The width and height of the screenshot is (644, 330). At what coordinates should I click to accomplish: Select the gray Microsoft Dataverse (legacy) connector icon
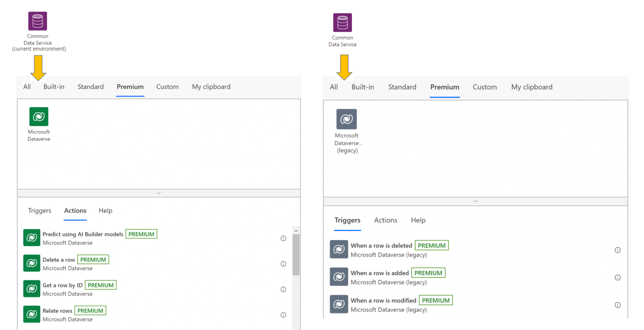coord(346,119)
